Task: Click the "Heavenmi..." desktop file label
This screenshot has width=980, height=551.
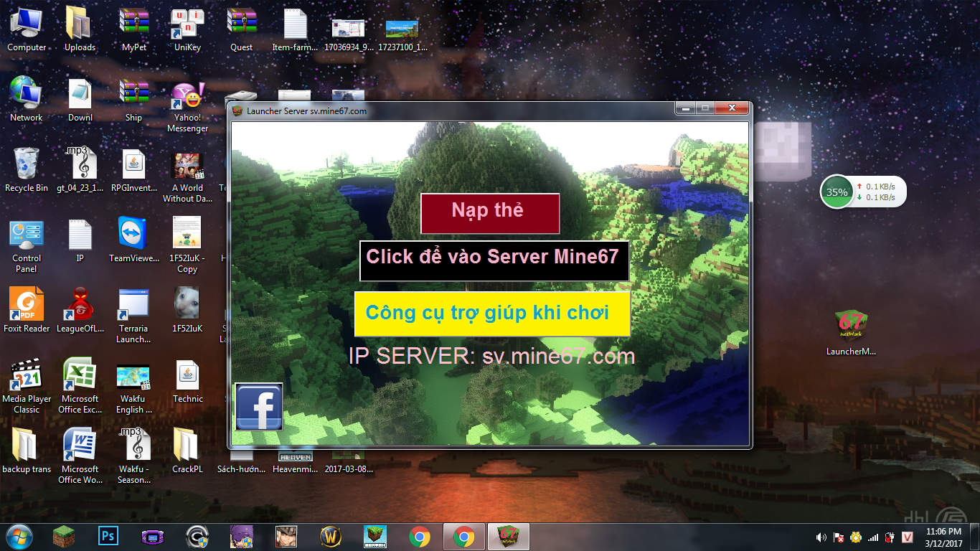Action: [295, 469]
